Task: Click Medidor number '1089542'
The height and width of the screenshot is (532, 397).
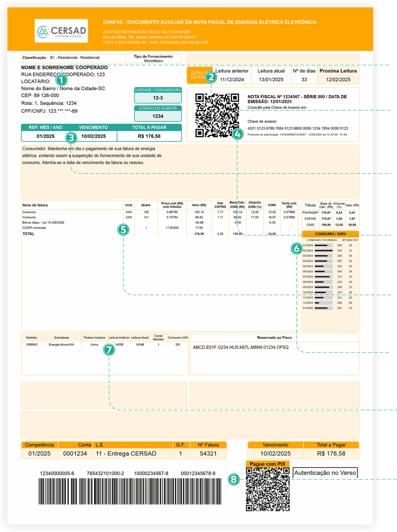Action: point(32,344)
